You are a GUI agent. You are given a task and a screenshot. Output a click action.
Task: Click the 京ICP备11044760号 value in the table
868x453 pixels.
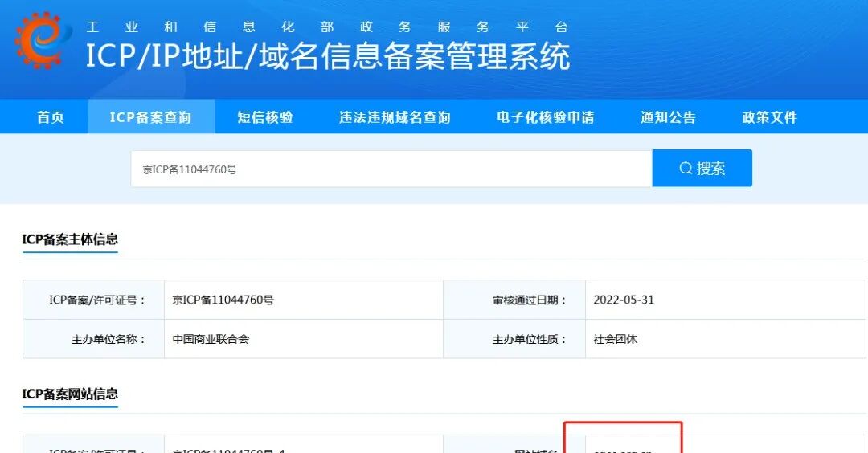tap(223, 300)
